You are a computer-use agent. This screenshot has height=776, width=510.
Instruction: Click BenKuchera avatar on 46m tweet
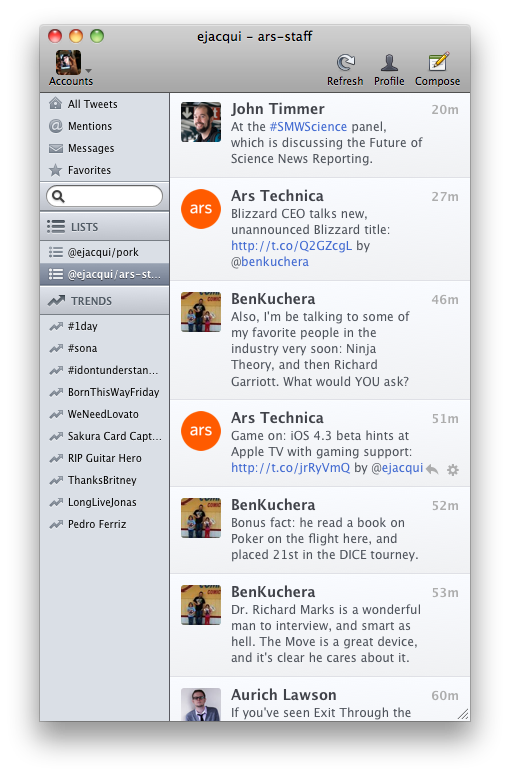(201, 312)
